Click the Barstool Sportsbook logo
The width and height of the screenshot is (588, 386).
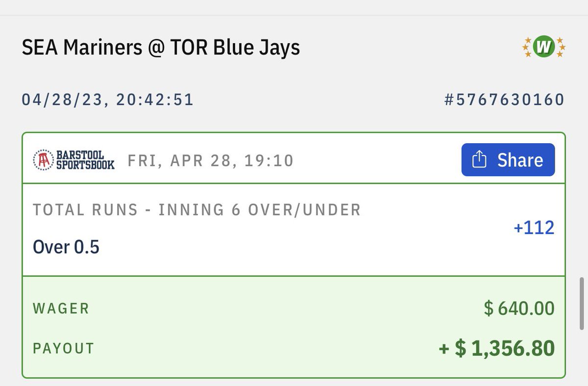coord(73,160)
